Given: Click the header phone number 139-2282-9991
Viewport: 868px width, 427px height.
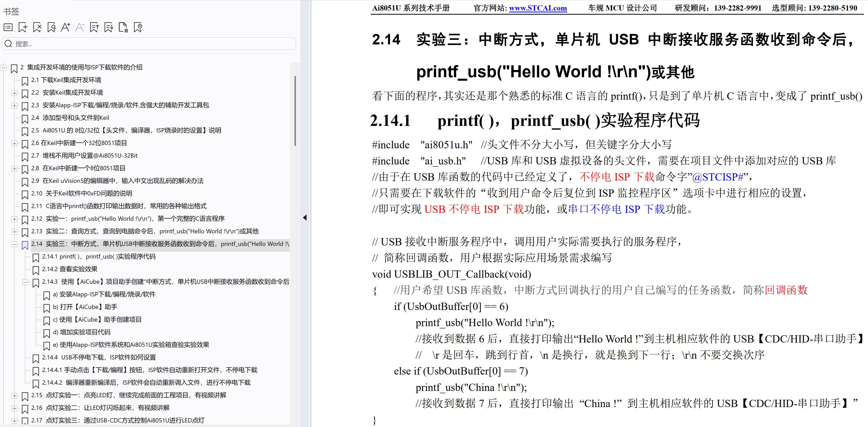Looking at the screenshot, I should 738,8.
